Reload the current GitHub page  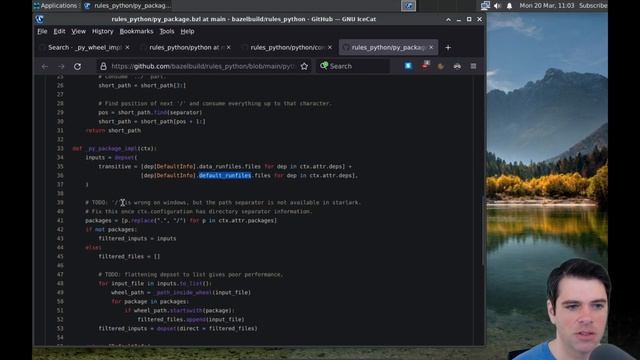coord(77,66)
